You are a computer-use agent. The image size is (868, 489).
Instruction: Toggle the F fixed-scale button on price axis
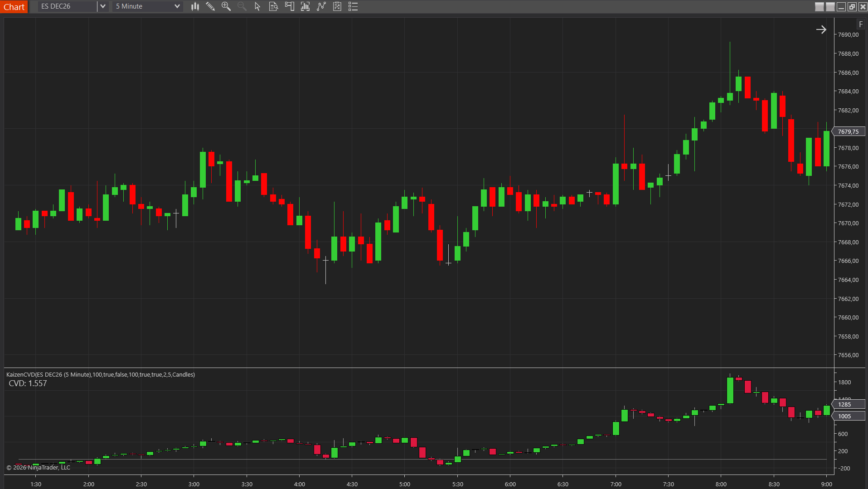861,24
